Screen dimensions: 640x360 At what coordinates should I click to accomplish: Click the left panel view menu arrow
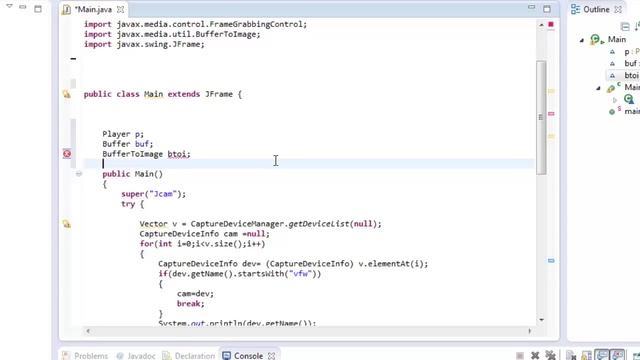pos(10,7)
